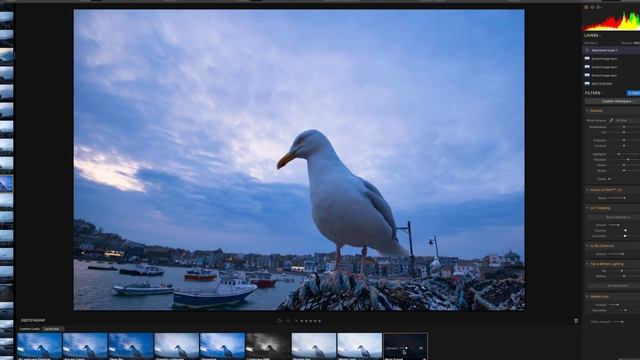640x360 pixels.
Task: Pick white balance with the eyedropper icon
Action: click(611, 120)
